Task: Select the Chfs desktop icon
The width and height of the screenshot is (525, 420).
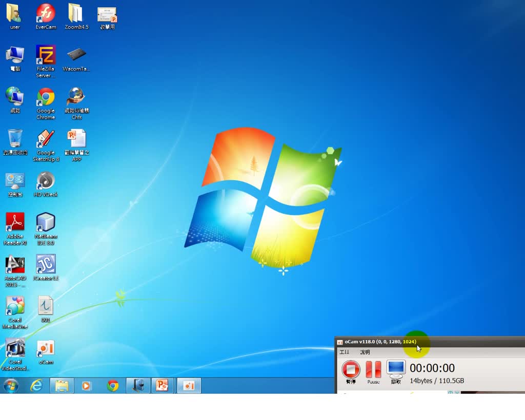Action: 76,103
